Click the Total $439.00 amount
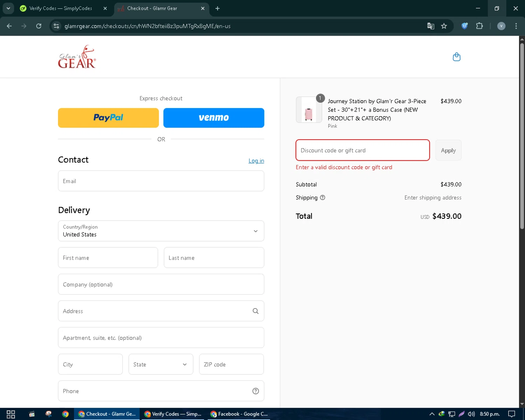Viewport: 525px width, 420px height. tap(447, 216)
